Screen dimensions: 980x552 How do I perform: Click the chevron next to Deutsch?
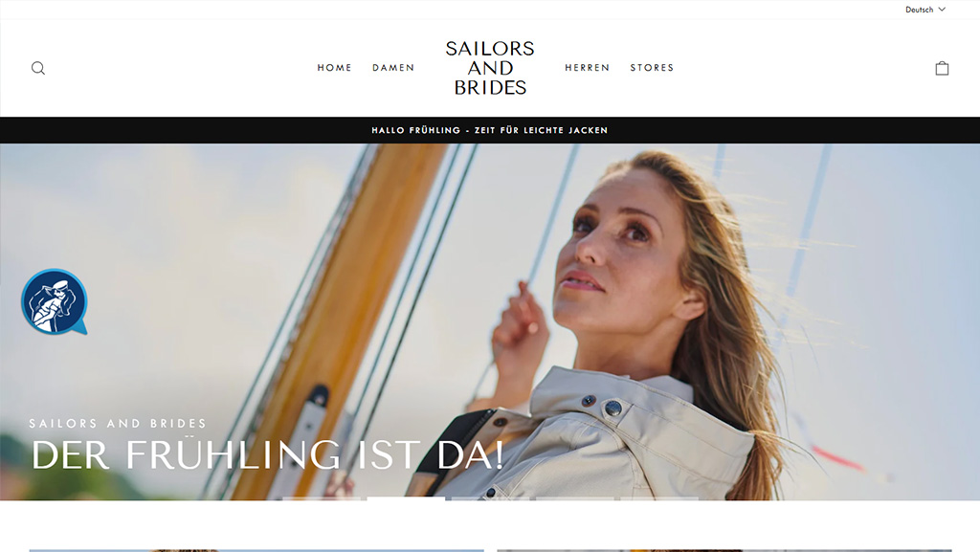click(x=942, y=10)
